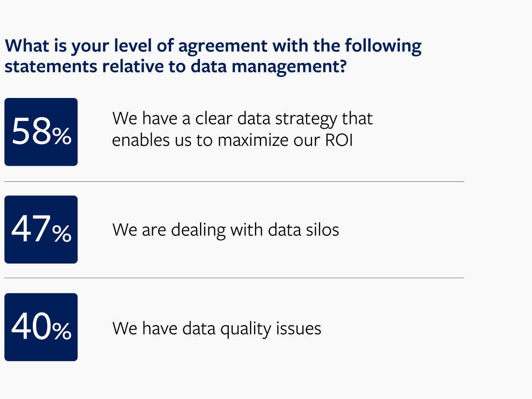
Task: Click 'enables us to maximize our ROI' line
Action: (233, 140)
